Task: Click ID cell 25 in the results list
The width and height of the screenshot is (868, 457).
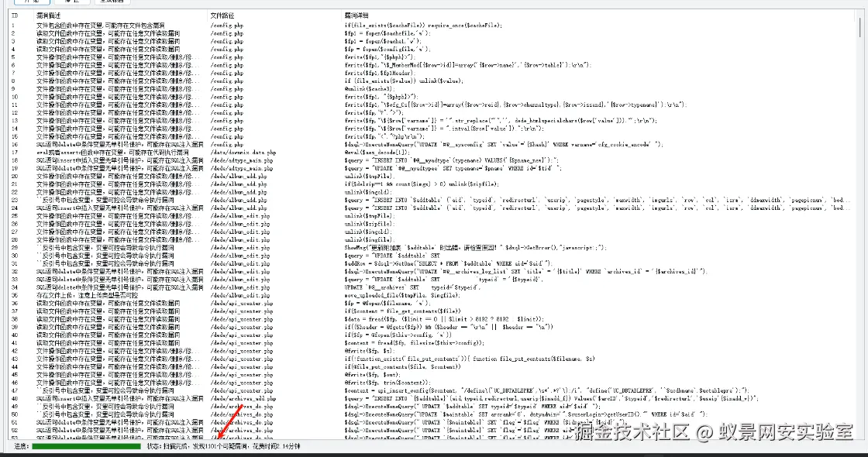Action: click(x=15, y=216)
